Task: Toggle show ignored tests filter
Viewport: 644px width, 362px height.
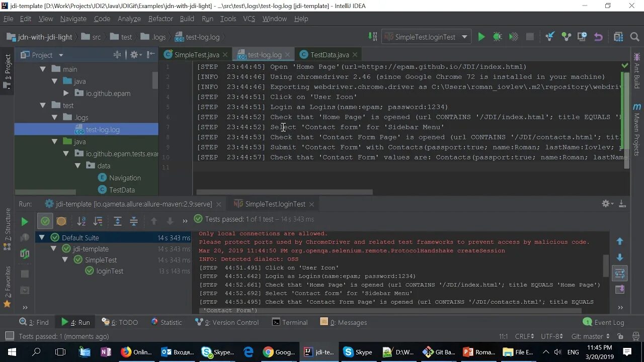Action: point(61,221)
